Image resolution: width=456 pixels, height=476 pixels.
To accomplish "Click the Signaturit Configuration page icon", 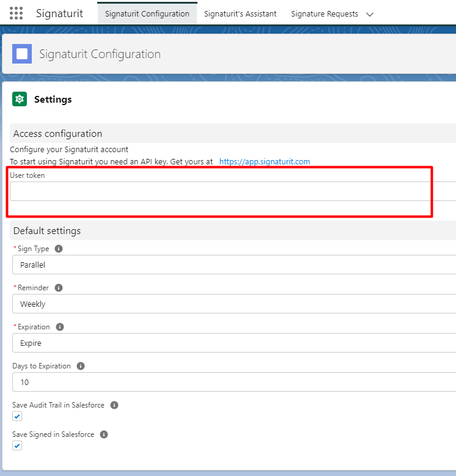I will coord(22,54).
